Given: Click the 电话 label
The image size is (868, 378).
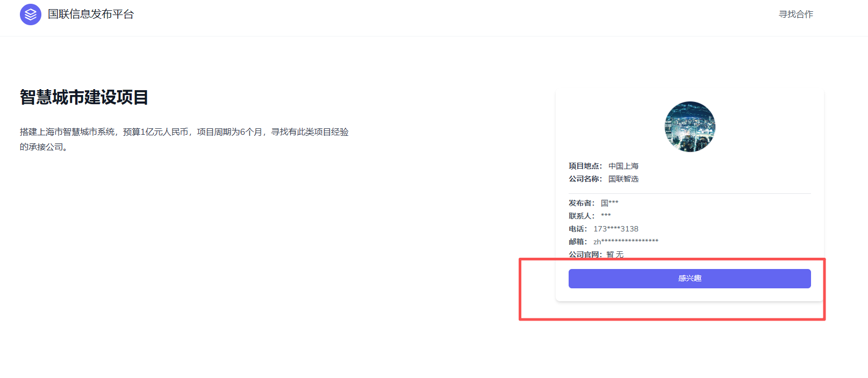Looking at the screenshot, I should click(578, 229).
